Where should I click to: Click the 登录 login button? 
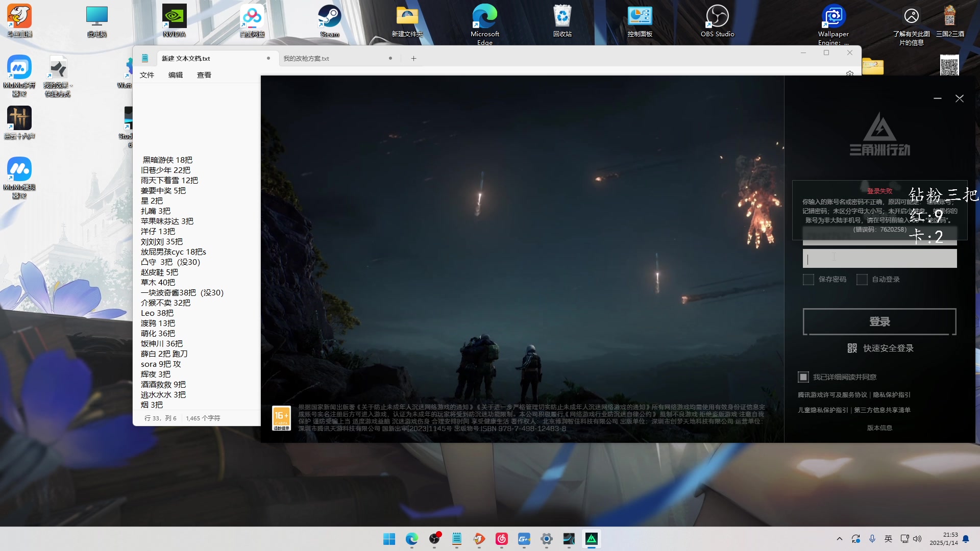tap(879, 321)
